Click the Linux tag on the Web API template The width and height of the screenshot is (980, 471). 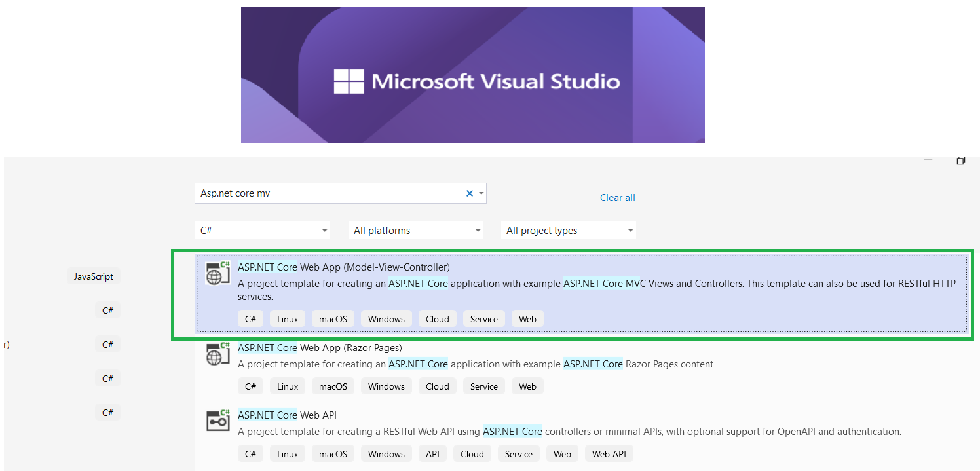pos(288,454)
